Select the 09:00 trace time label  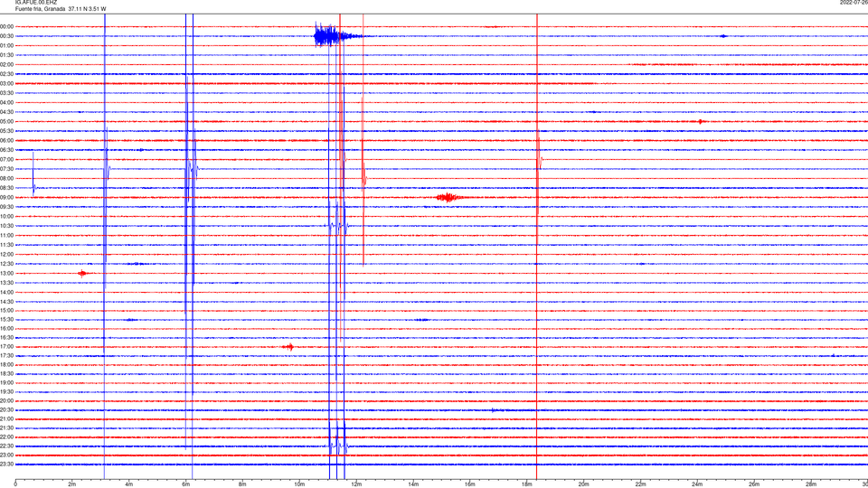coord(6,198)
